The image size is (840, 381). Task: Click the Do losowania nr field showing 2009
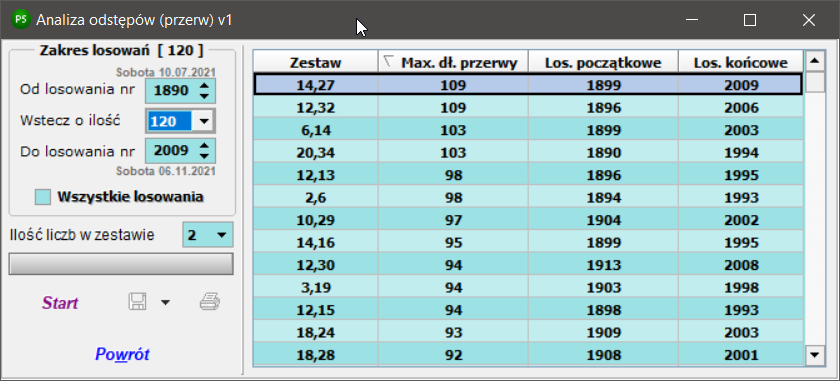coord(171,151)
